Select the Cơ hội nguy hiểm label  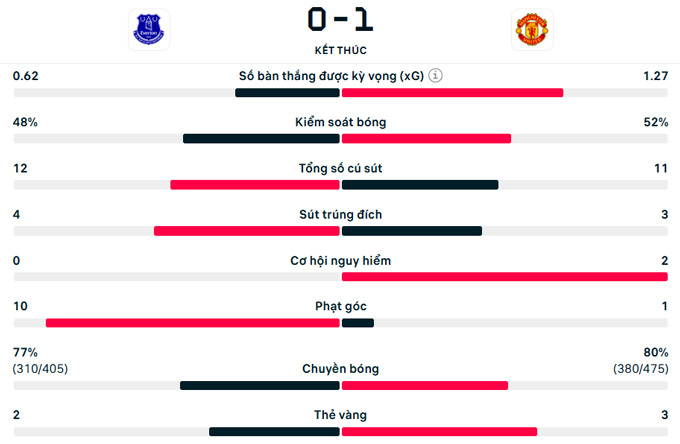click(340, 261)
